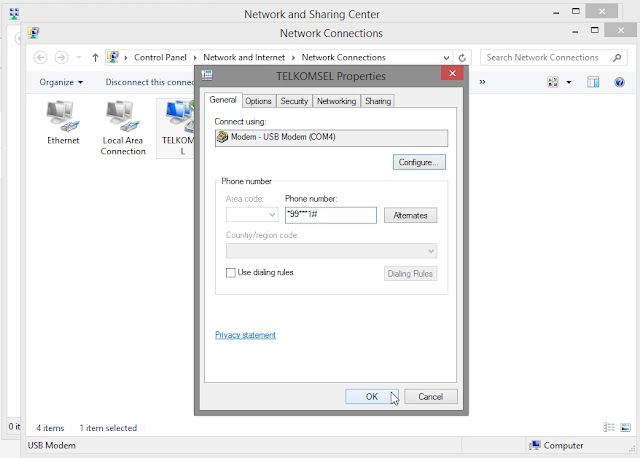The width and height of the screenshot is (640, 458).
Task: Click the Computer icon in the status bar
Action: click(535, 445)
